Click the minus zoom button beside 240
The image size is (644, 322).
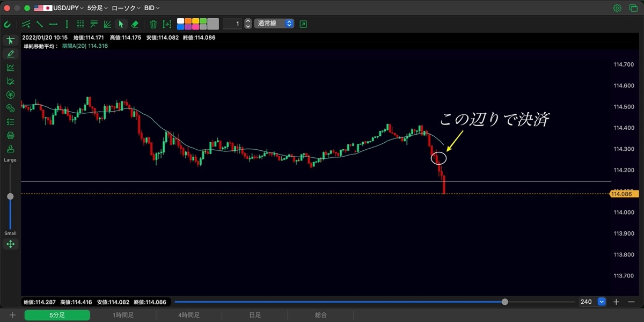point(631,302)
